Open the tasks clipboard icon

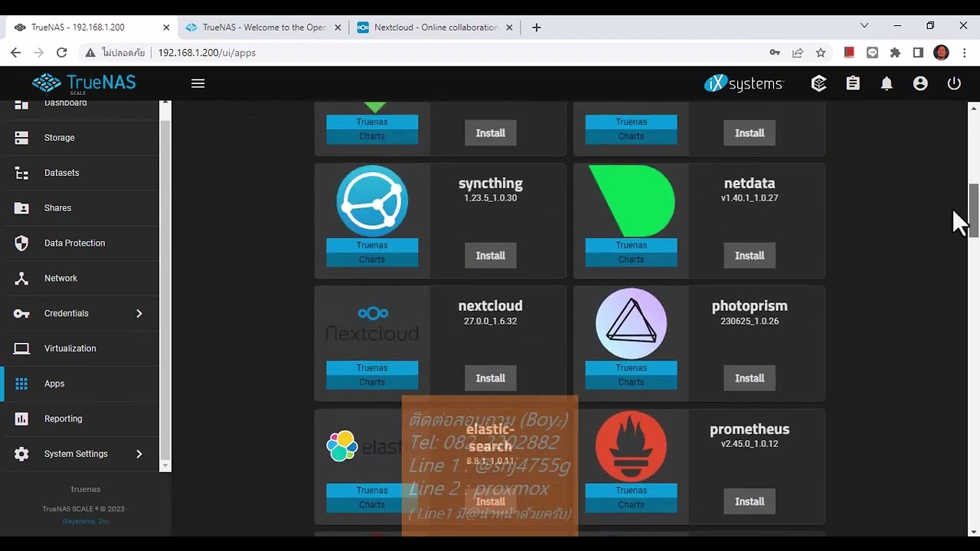pos(853,83)
